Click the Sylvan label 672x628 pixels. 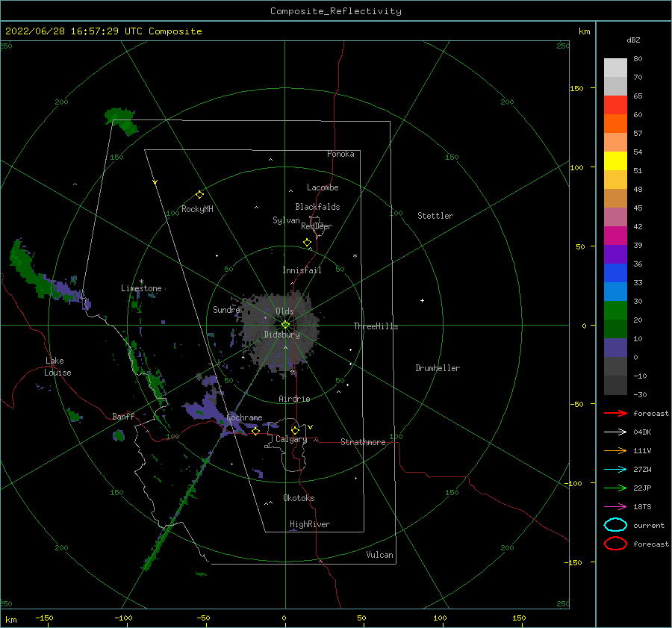(286, 220)
